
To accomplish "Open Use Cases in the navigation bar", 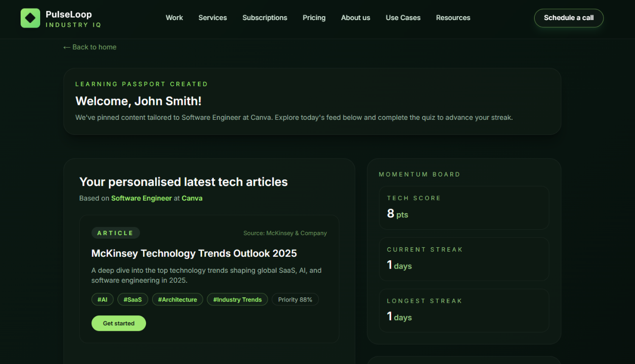I will (x=403, y=18).
